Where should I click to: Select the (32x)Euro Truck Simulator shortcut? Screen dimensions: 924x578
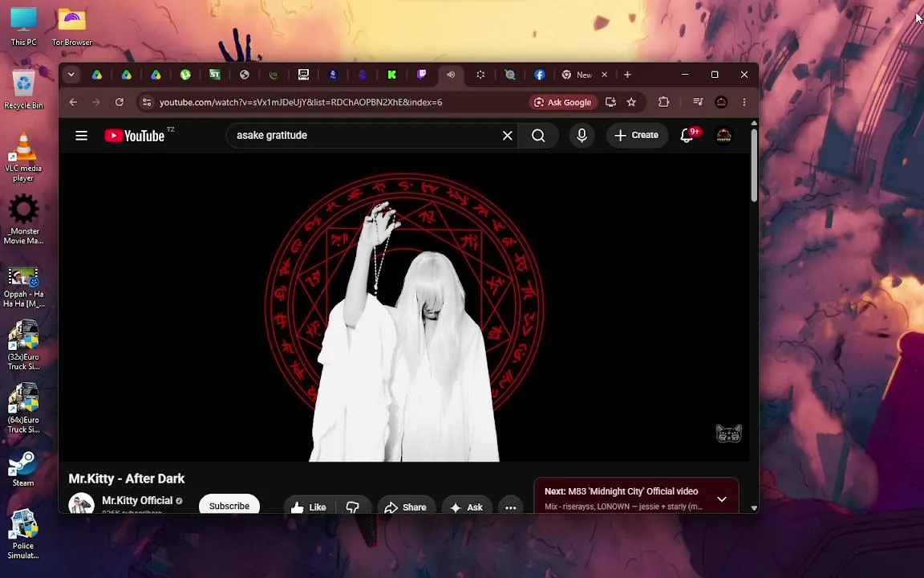coord(23,345)
